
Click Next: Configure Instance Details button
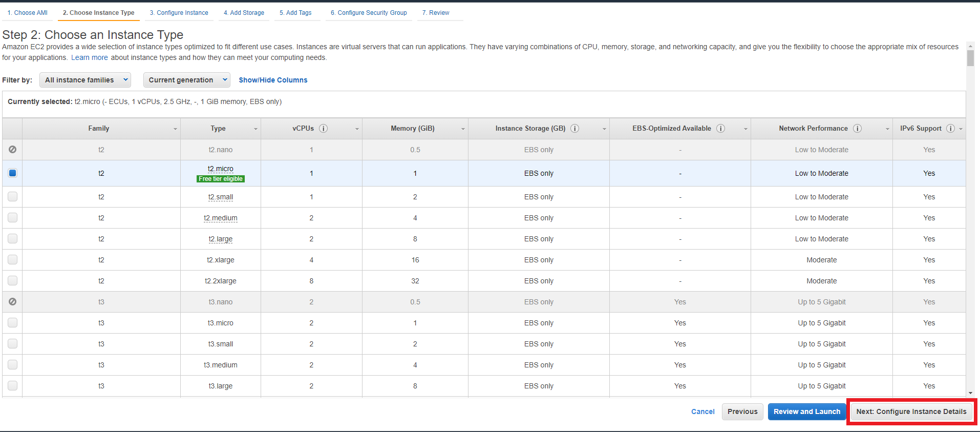[911, 412]
